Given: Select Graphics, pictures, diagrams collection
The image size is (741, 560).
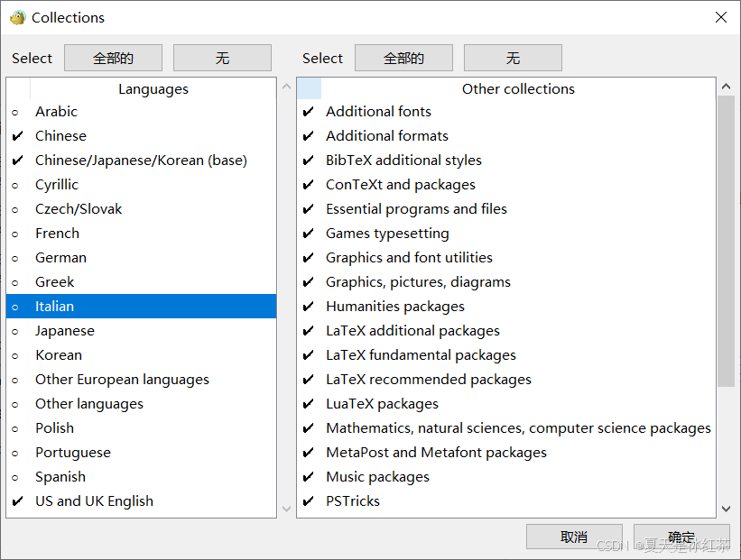Looking at the screenshot, I should tap(506, 282).
